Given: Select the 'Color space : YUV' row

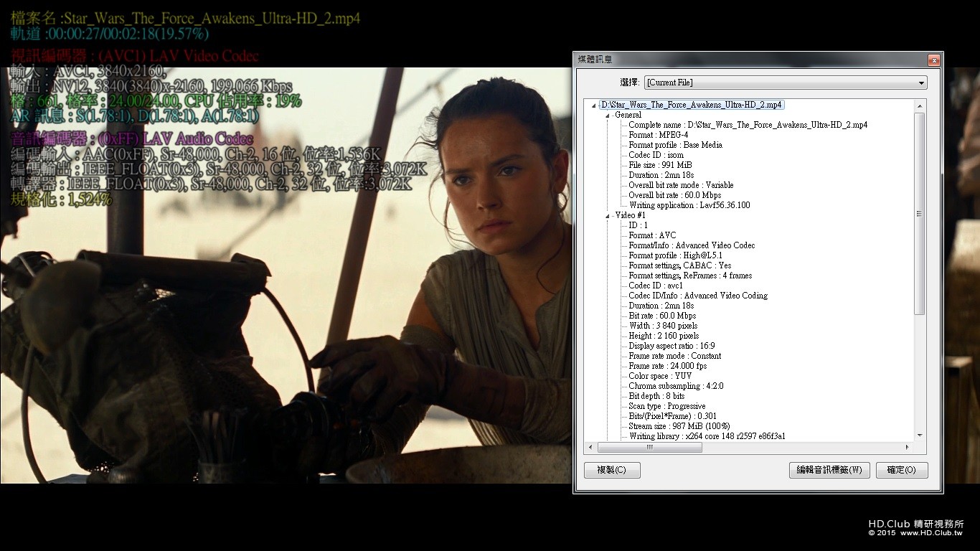Looking at the screenshot, I should (660, 376).
